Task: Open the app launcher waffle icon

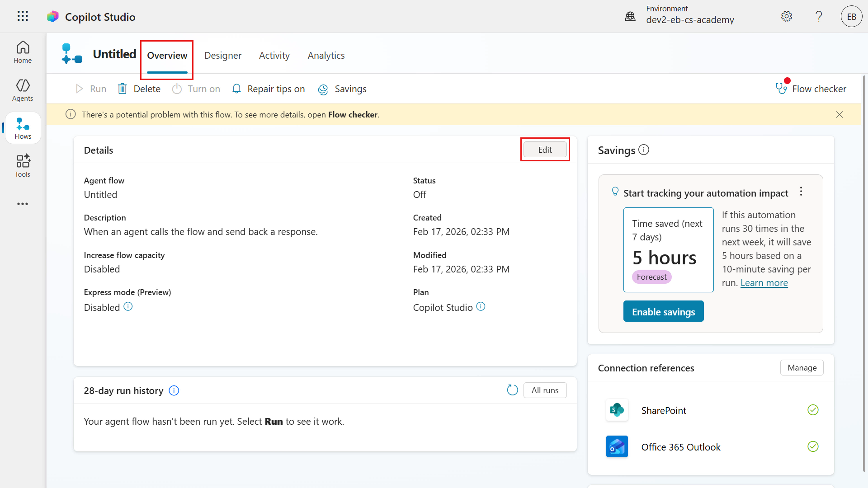Action: pos(23,16)
